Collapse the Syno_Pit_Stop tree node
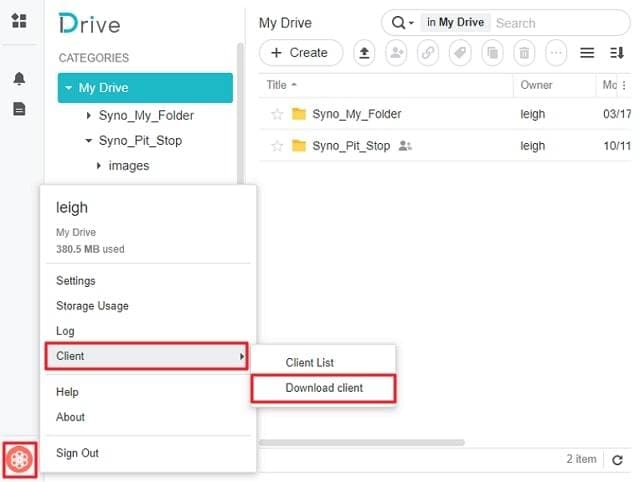The height and width of the screenshot is (482, 640). click(x=89, y=141)
